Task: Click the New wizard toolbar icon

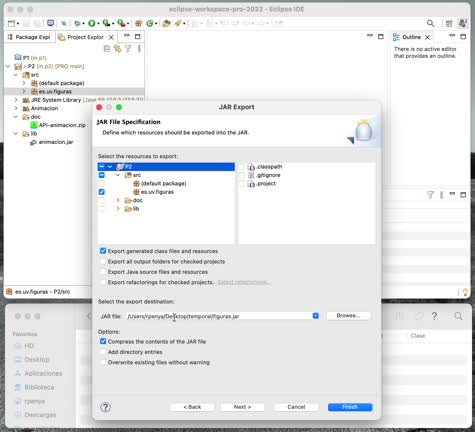Action: (x=11, y=23)
